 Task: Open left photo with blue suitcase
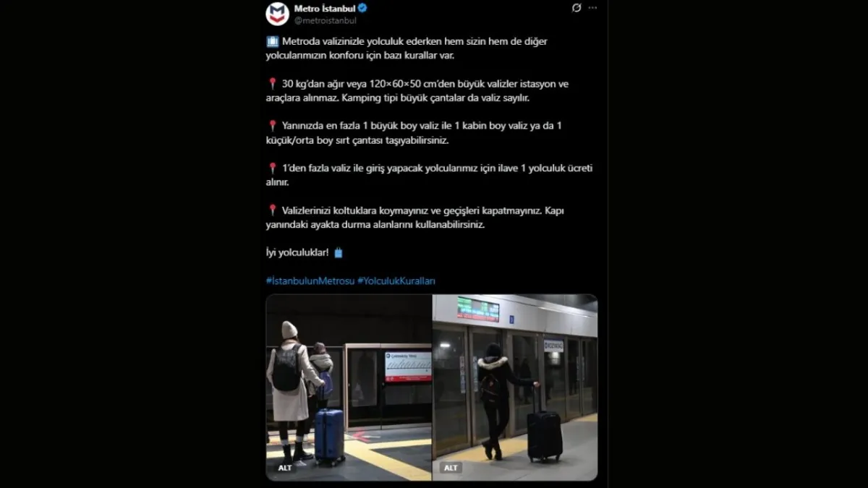(x=349, y=388)
